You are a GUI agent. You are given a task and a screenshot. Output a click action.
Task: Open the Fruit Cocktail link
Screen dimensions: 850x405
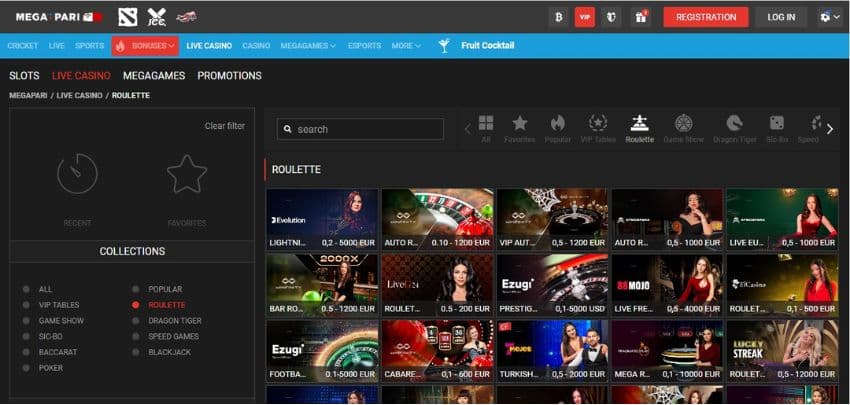[488, 46]
